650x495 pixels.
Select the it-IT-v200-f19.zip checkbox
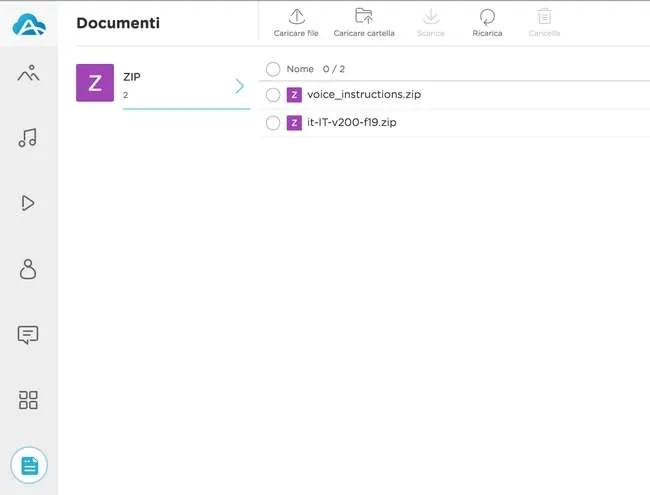[273, 123]
